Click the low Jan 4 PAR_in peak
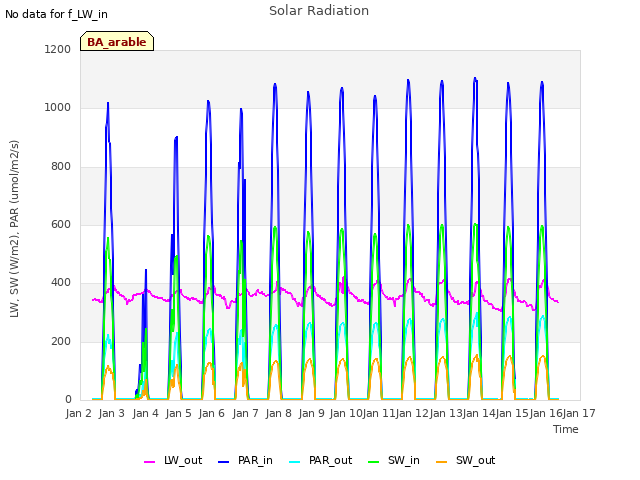 (x=146, y=270)
